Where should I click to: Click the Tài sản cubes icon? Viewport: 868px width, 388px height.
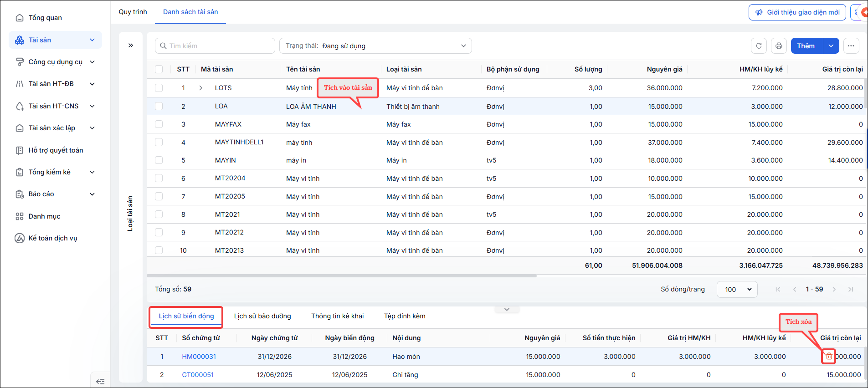point(20,40)
